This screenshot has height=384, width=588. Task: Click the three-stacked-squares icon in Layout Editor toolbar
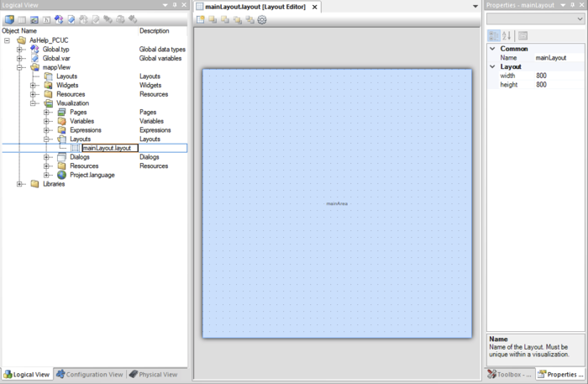click(238, 19)
